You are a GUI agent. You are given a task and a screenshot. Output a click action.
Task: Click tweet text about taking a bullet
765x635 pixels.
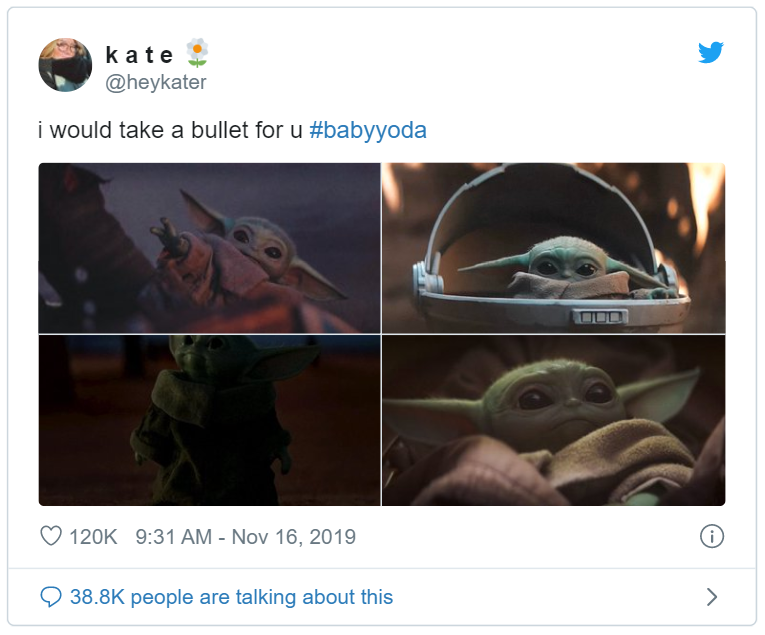175,131
